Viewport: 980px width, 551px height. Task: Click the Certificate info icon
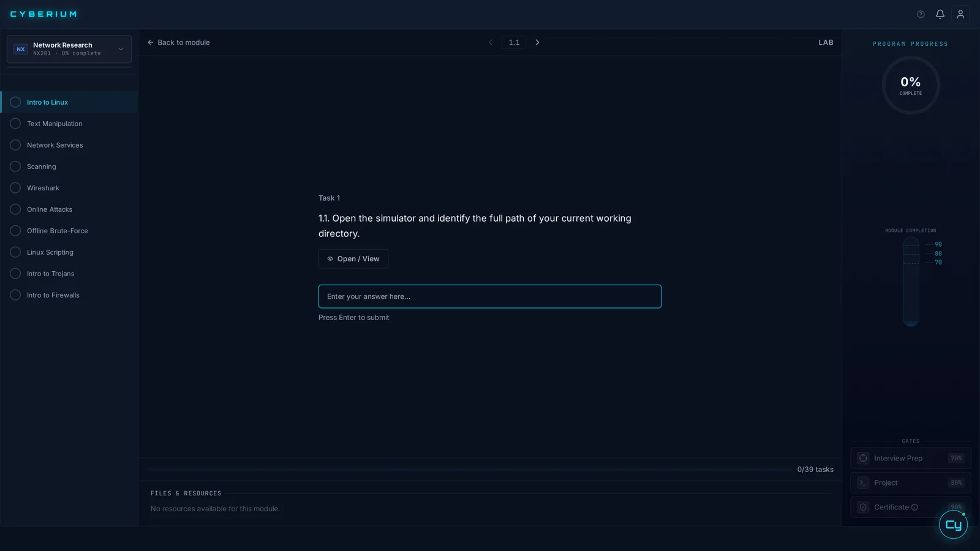pyautogui.click(x=914, y=507)
